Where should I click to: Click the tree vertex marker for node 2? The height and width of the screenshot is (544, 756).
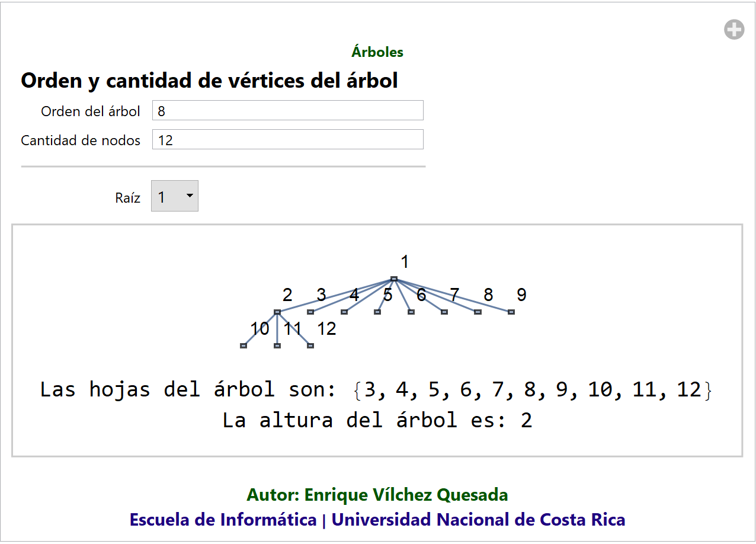coord(277,312)
